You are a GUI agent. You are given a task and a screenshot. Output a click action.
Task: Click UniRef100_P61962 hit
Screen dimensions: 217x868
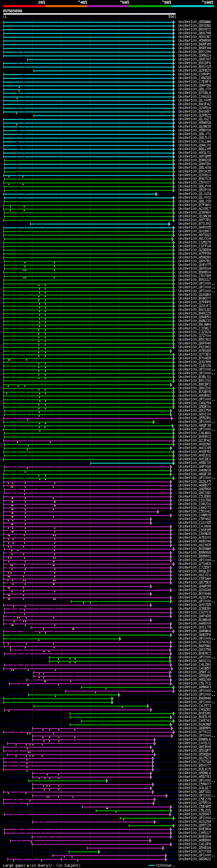coord(195,347)
